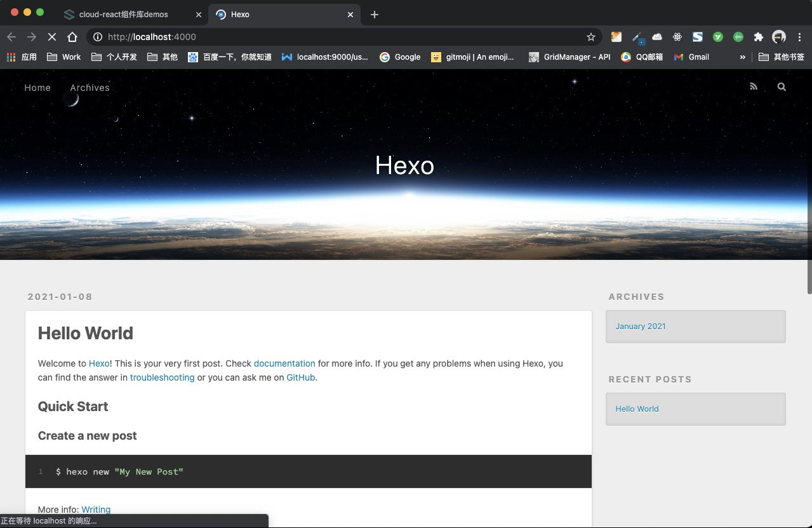Follow the troubleshooting link in the post
Viewport: 812px width, 528px height.
pyautogui.click(x=162, y=377)
